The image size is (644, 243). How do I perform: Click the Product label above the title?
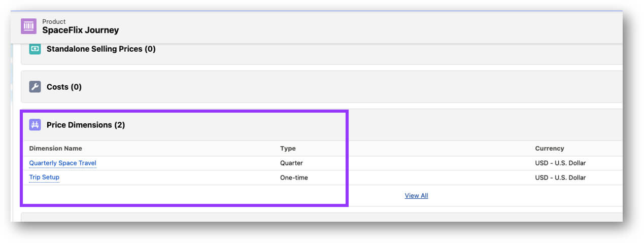point(54,21)
